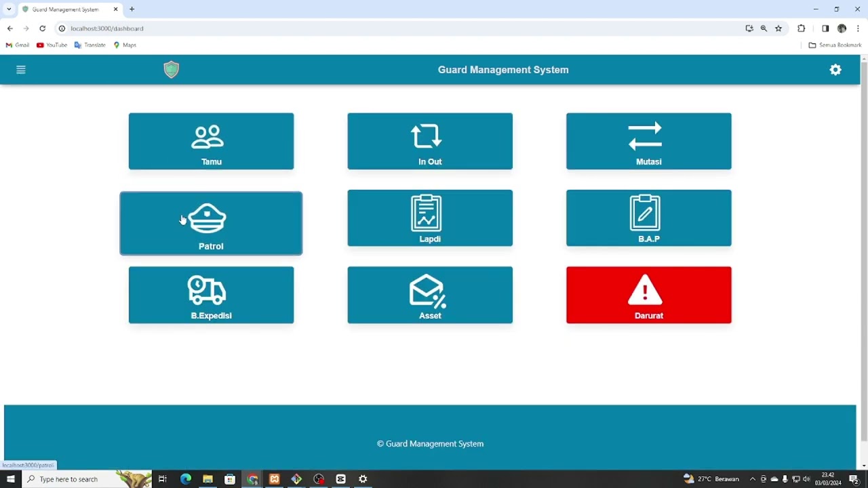Open the tab search dropdown arrow
This screenshot has width=868, height=488.
(9, 9)
